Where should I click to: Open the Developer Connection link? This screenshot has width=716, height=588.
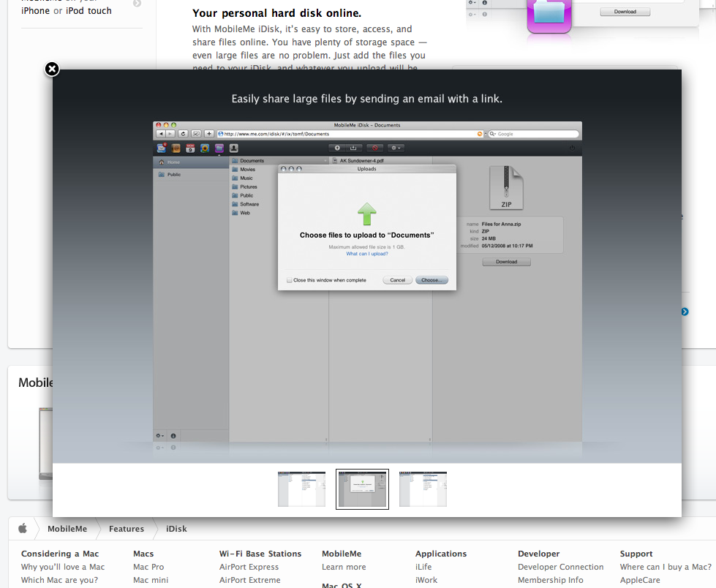[561, 567]
